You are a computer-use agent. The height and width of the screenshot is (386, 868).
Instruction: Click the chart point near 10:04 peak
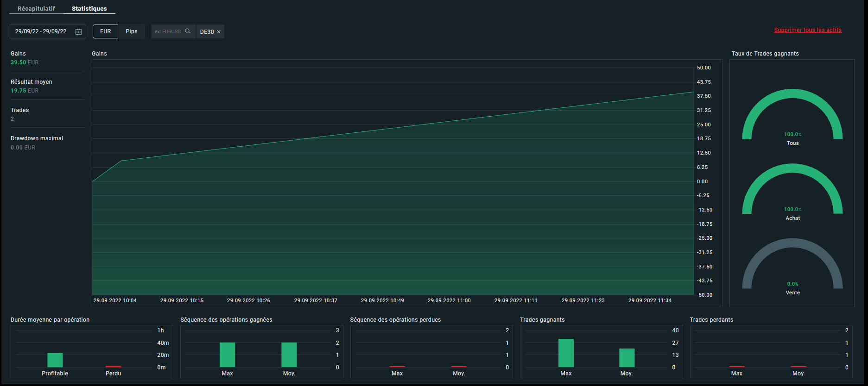click(121, 161)
